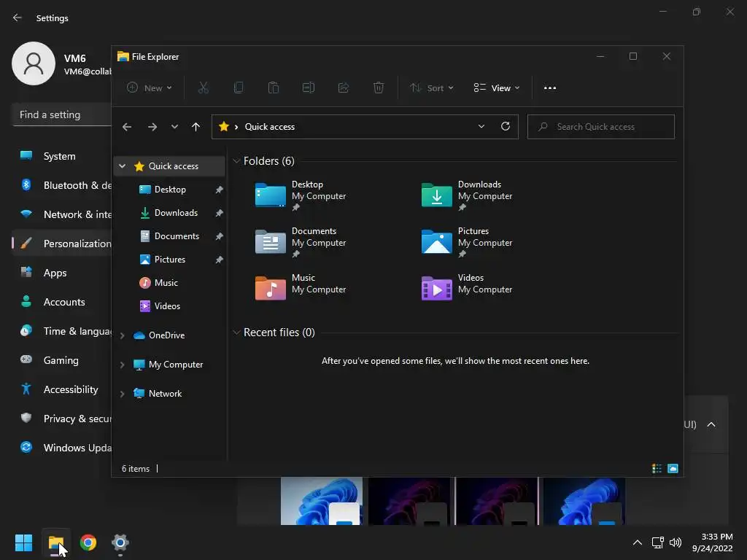Open Windows Update in Settings sidebar
Viewport: 747px width, 560px height.
pyautogui.click(x=62, y=448)
